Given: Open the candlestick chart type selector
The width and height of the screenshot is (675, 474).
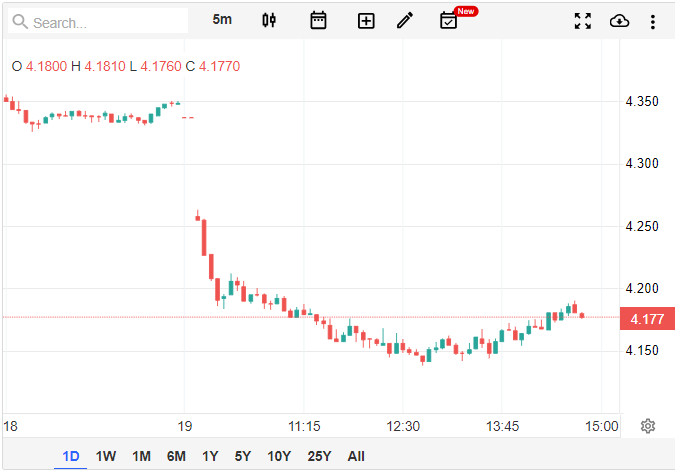Looking at the screenshot, I should coord(268,20).
